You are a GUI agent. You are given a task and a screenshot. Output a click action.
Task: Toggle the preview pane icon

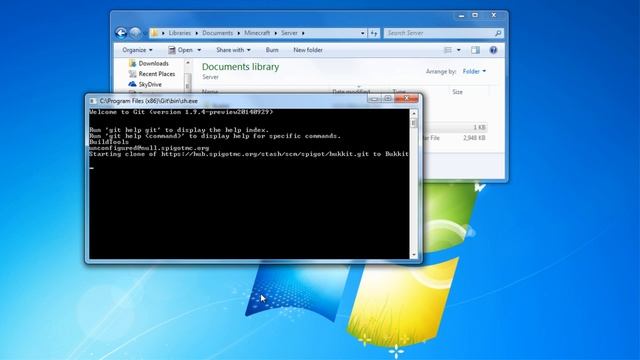pyautogui.click(x=475, y=50)
